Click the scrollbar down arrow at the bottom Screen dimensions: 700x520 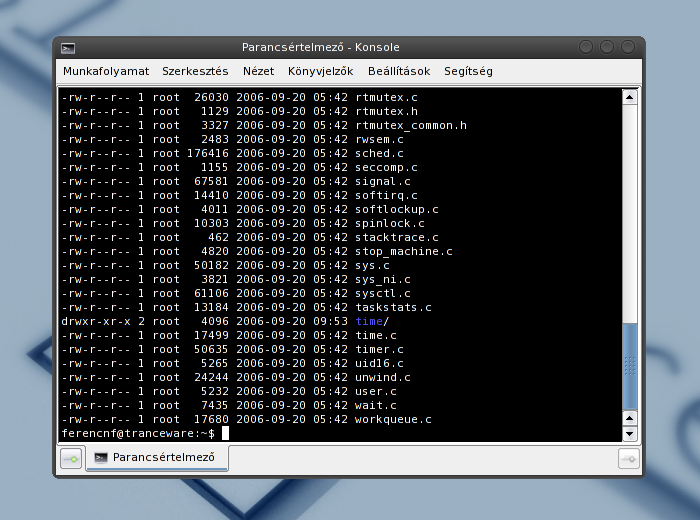point(629,433)
